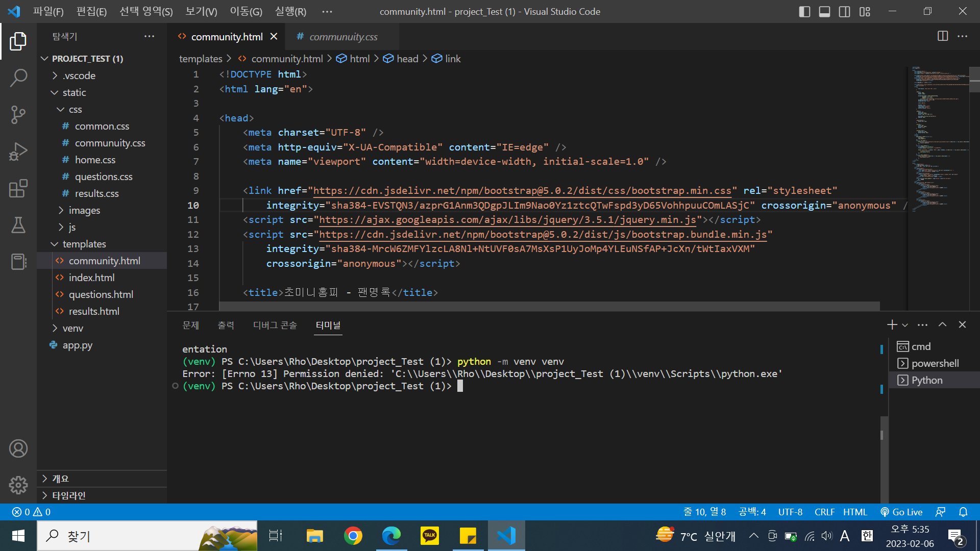Open the 파일(F) menu

(48, 11)
